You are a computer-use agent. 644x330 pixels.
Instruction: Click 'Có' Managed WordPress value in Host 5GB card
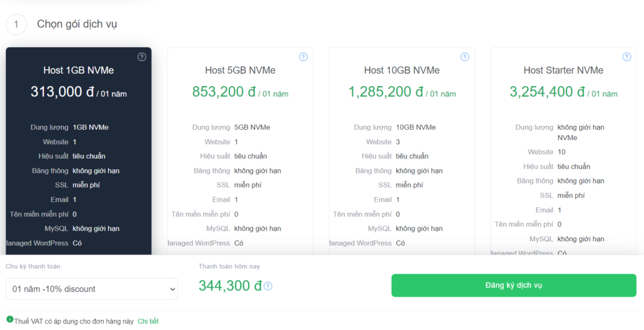(238, 243)
